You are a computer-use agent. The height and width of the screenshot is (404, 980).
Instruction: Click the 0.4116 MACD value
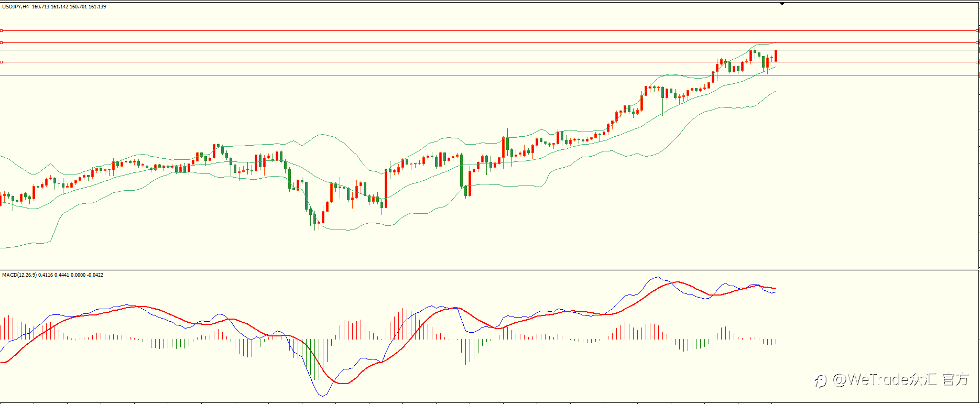[46, 275]
